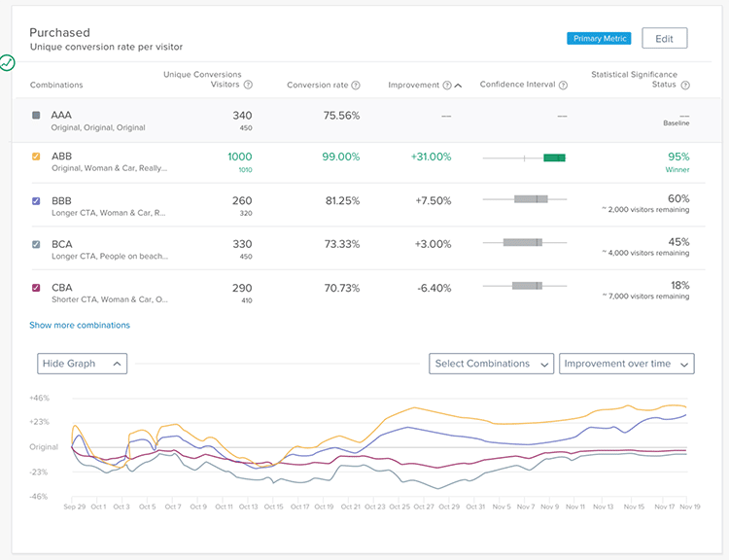
Task: Click help icon beside Confidence Interval header
Action: [x=564, y=86]
